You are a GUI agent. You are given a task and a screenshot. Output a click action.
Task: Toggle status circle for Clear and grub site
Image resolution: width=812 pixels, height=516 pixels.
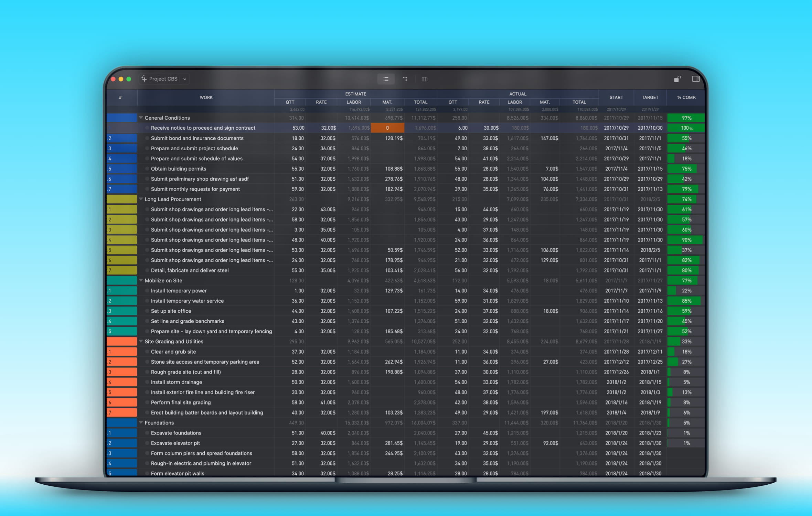tap(147, 352)
